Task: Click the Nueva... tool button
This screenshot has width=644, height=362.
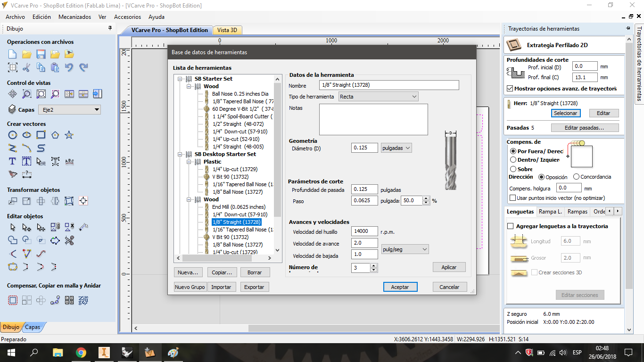Action: pos(188,272)
